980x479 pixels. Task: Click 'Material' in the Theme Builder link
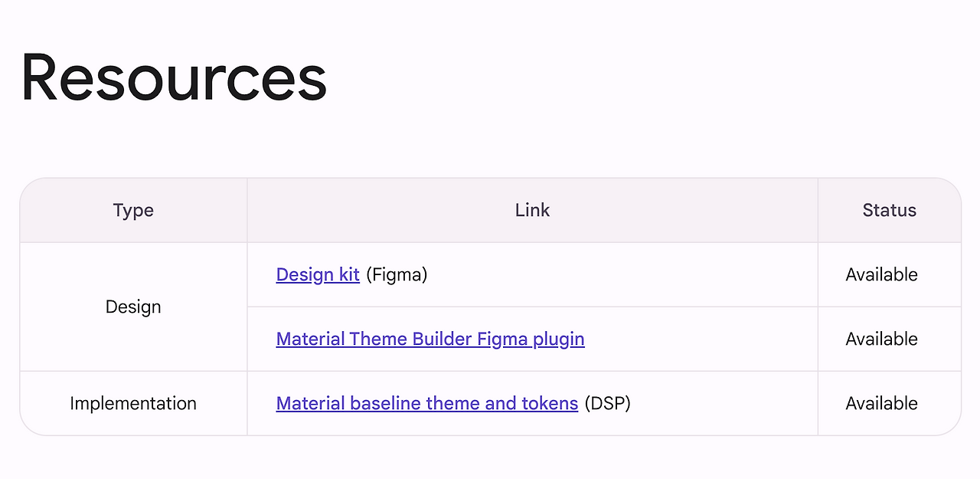coord(310,339)
